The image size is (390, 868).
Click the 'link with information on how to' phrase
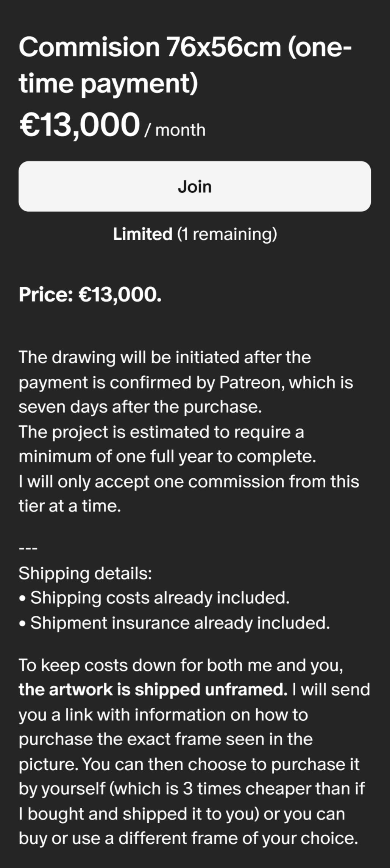186,715
